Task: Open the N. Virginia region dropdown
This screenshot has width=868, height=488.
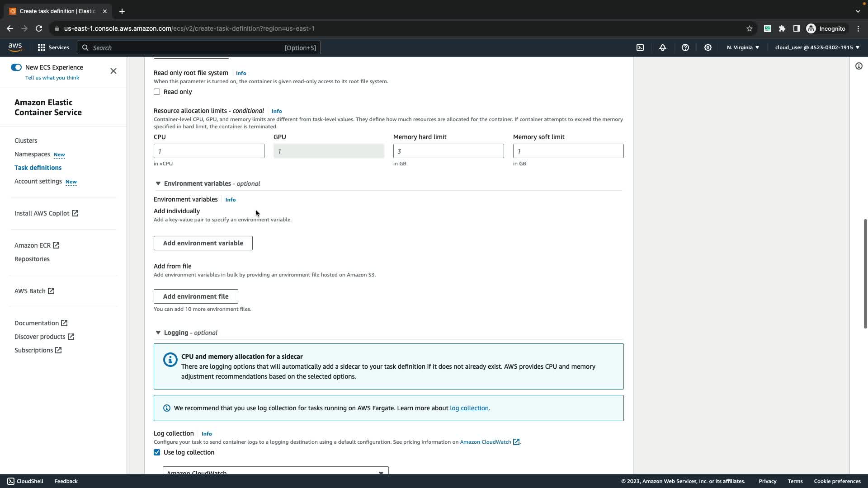Action: 743,47
